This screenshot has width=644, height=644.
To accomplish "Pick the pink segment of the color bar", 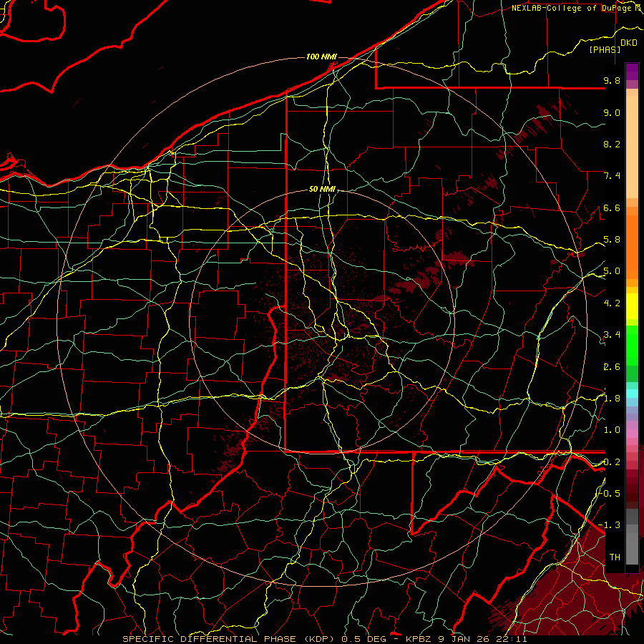I will click(x=632, y=434).
